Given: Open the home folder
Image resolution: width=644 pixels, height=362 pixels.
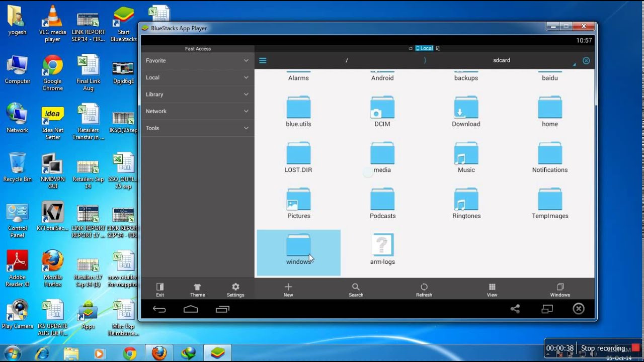Looking at the screenshot, I should 550,112.
